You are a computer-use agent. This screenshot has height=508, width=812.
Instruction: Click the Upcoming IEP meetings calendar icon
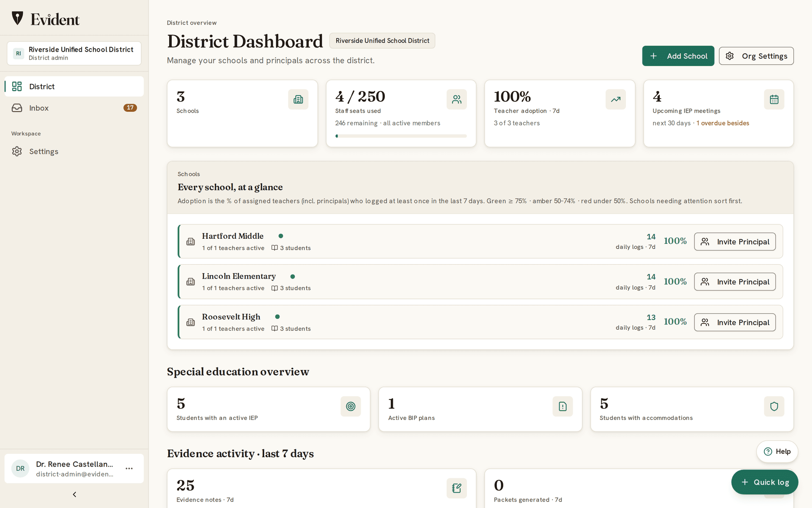(774, 99)
